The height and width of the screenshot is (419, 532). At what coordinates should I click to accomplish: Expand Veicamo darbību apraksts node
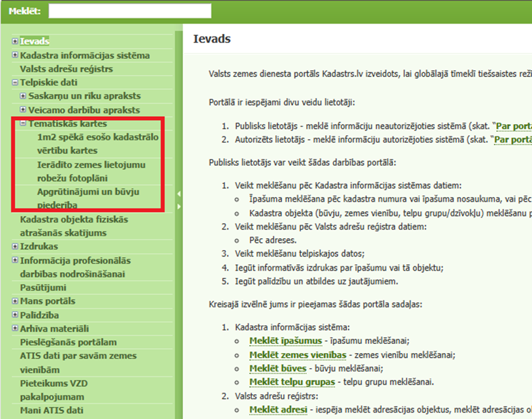[x=23, y=110]
